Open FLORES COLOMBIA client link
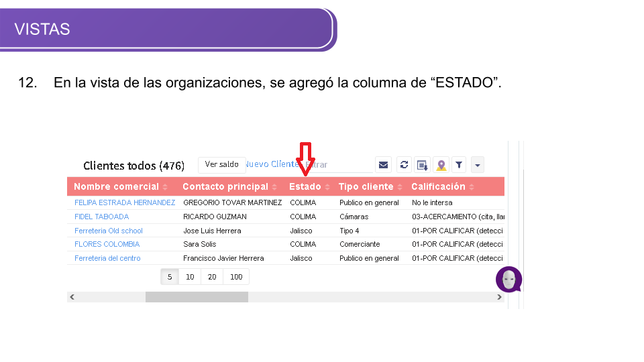Image resolution: width=644 pixels, height=362 pixels. pyautogui.click(x=107, y=244)
